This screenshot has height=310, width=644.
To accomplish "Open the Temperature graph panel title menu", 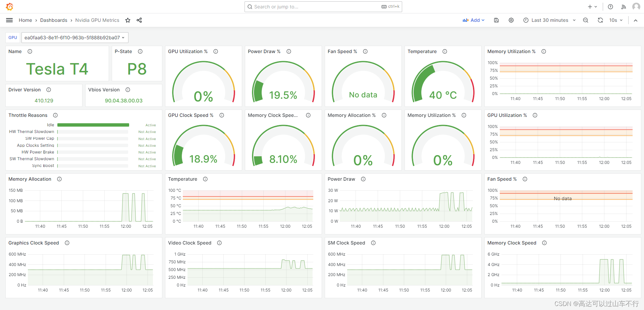I will click(182, 179).
